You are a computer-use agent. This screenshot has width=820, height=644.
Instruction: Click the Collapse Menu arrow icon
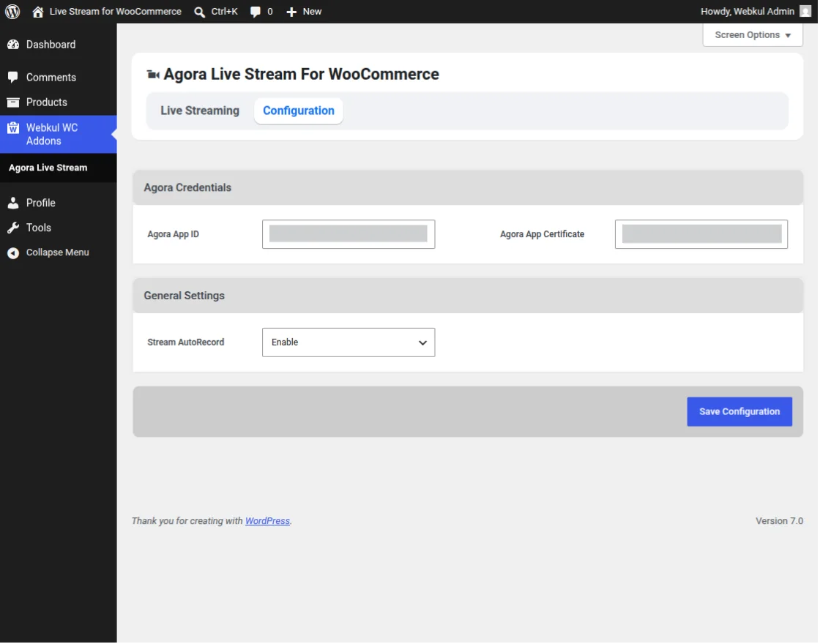tap(13, 253)
